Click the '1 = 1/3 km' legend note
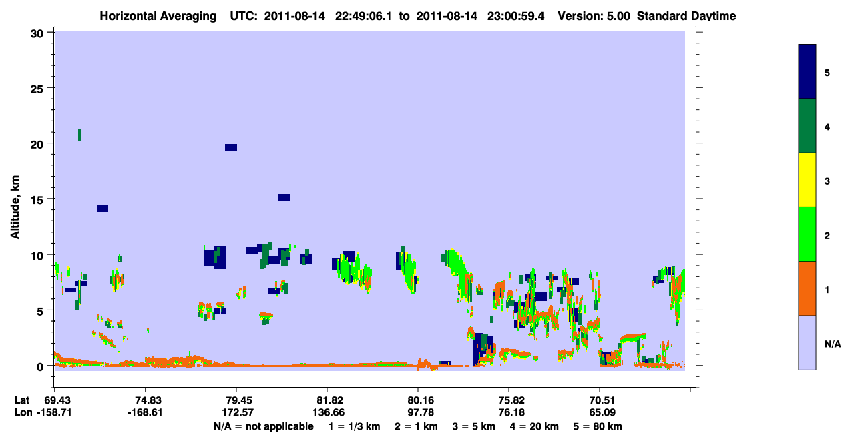 click(353, 426)
